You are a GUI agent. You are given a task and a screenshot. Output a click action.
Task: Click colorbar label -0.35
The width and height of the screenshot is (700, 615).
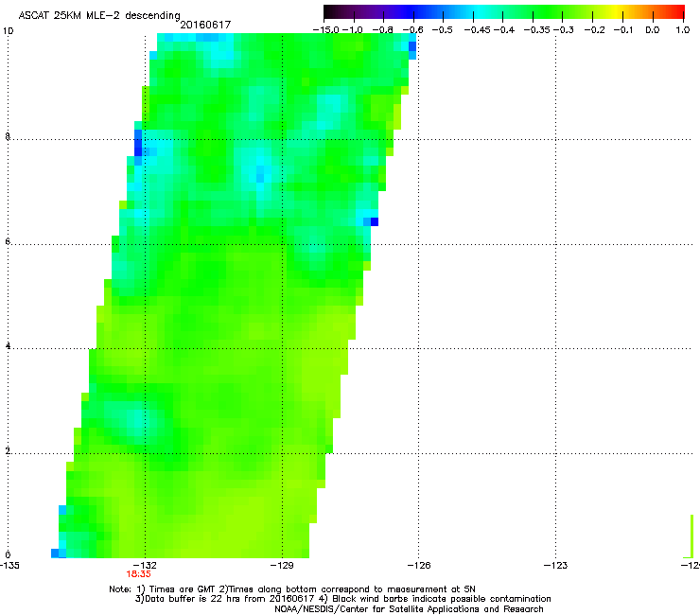536,30
